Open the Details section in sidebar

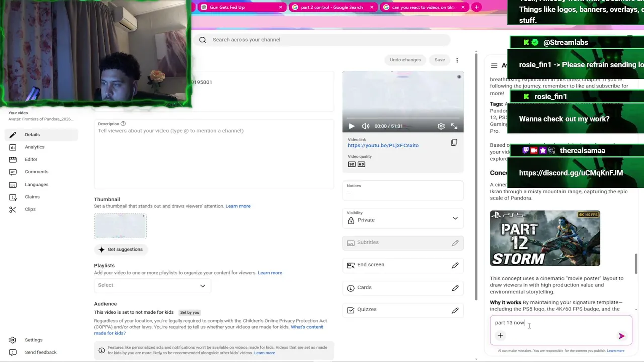(40, 135)
